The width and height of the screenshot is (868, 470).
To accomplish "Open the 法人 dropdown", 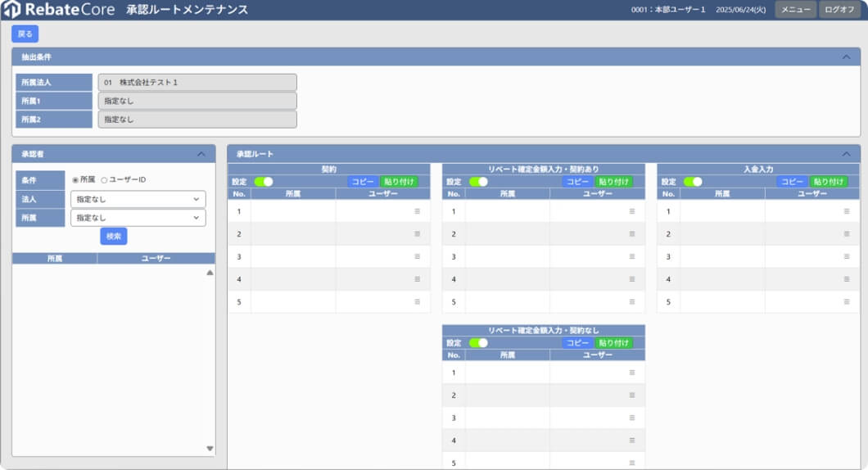I will coord(138,199).
